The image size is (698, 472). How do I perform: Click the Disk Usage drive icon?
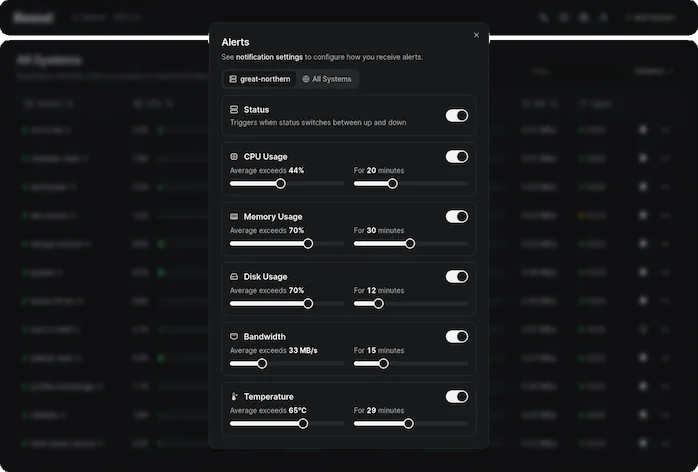[x=234, y=277]
